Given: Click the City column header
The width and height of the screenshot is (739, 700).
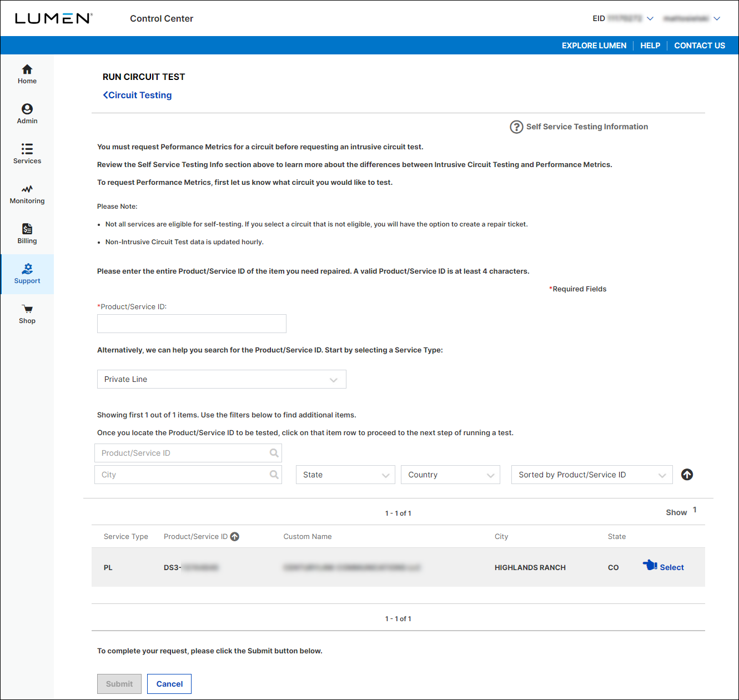Looking at the screenshot, I should coord(501,537).
